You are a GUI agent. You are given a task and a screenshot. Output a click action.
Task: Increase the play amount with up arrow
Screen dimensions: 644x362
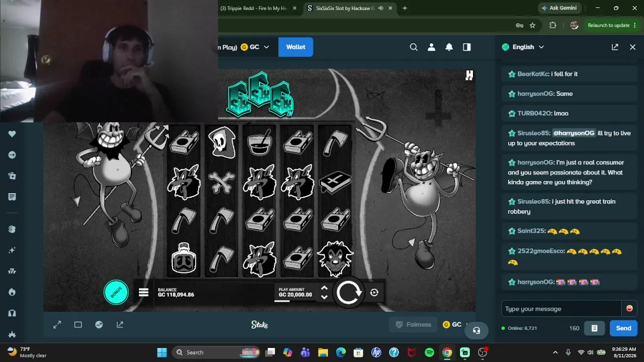pos(324,288)
